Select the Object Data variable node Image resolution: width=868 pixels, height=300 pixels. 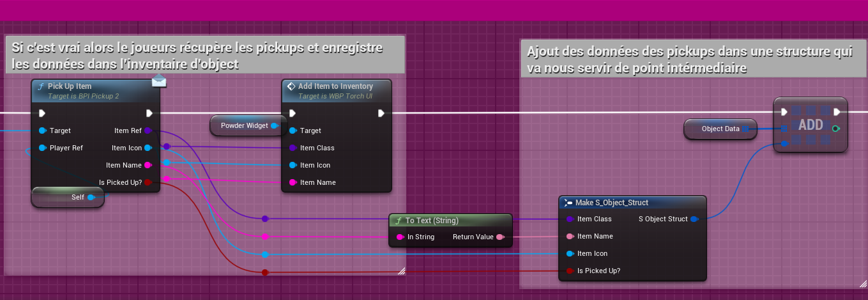point(720,129)
